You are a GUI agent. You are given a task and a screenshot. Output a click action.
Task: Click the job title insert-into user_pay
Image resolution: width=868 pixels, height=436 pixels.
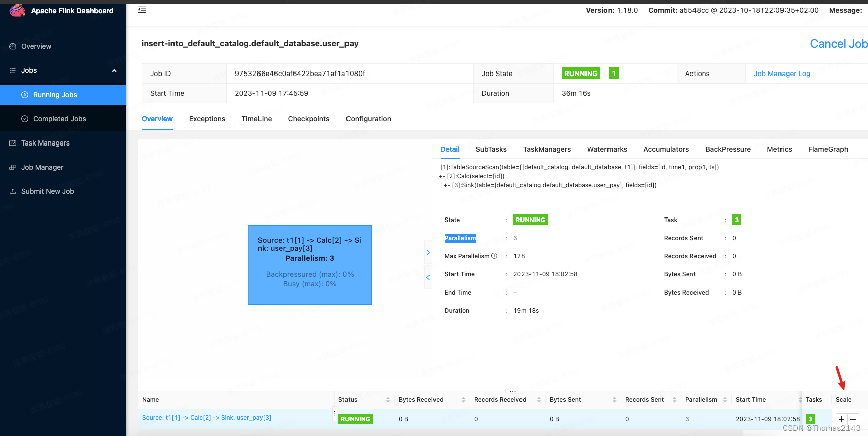[250, 44]
